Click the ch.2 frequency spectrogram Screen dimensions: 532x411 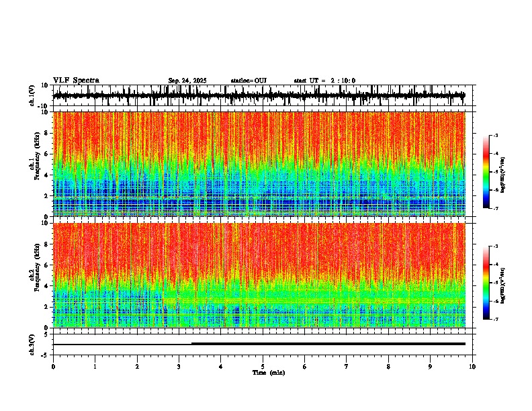coord(259,275)
